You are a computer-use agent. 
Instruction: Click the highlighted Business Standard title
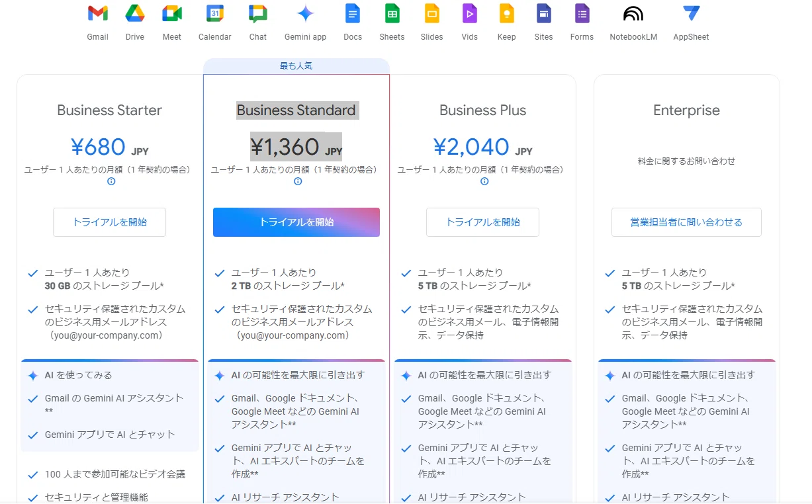pos(296,110)
